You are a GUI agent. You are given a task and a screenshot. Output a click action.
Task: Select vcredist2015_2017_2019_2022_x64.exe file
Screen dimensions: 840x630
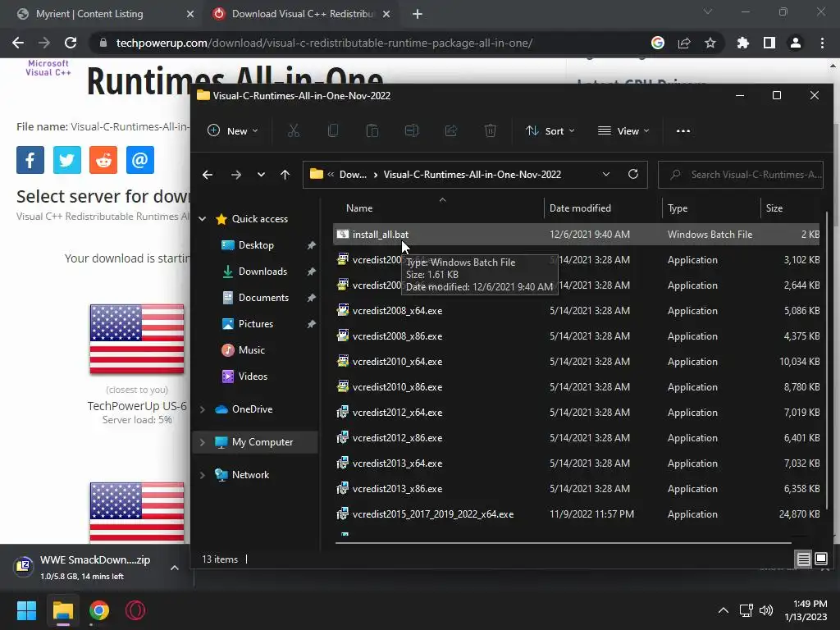pyautogui.click(x=576, y=514)
